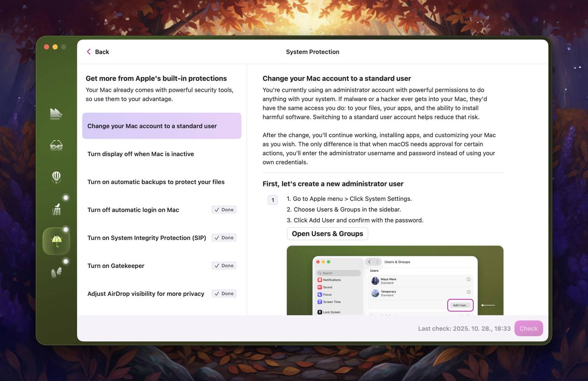The image size is (588, 381).
Task: Click the heading 'Get more from Apple's built-in protections'
Action: coord(156,78)
